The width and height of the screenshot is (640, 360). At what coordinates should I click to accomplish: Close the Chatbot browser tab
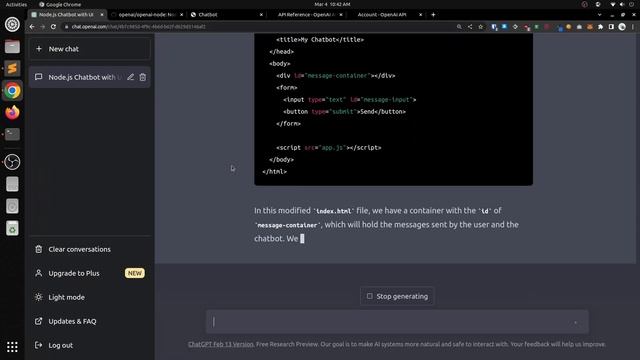tap(261, 15)
